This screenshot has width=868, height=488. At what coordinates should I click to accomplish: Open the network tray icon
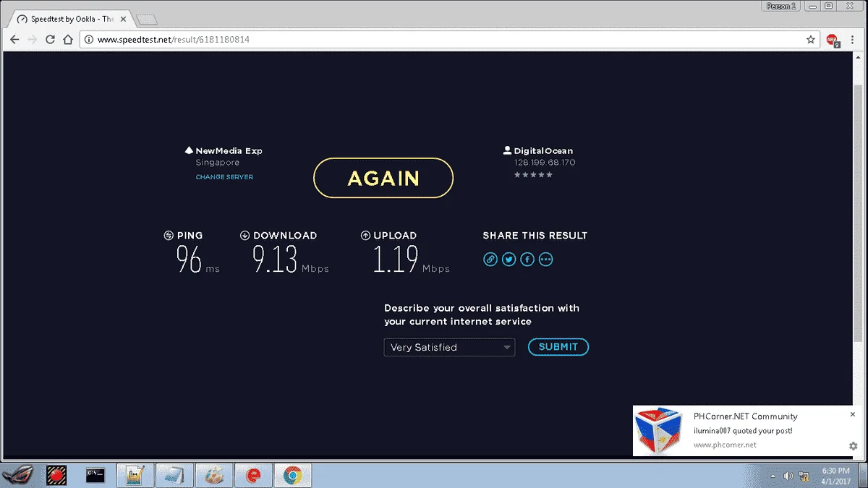click(x=804, y=476)
